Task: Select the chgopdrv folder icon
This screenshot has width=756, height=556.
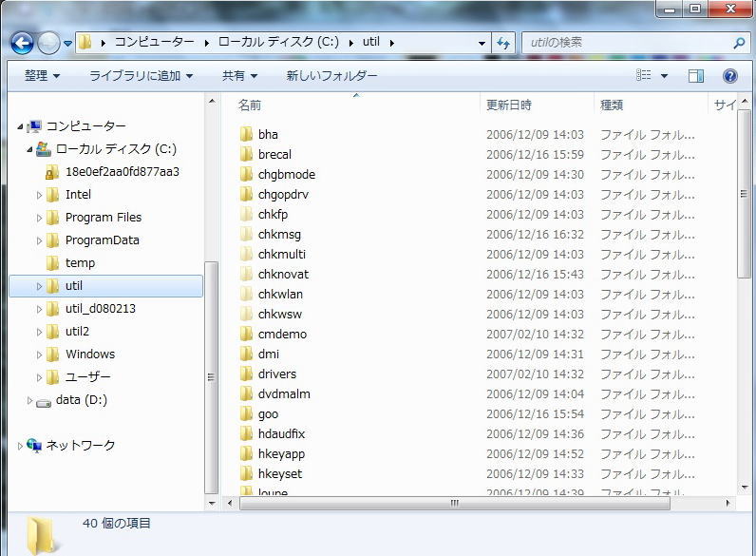Action: [246, 194]
